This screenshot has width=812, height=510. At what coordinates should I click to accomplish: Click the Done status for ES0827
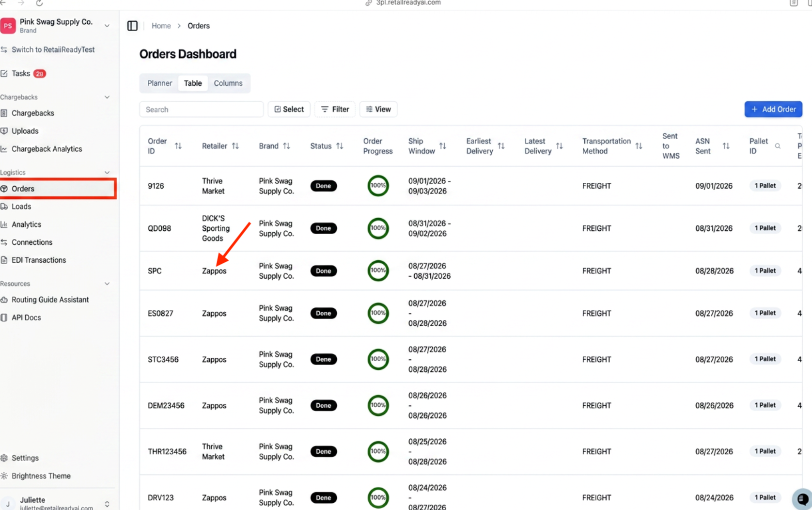point(324,313)
